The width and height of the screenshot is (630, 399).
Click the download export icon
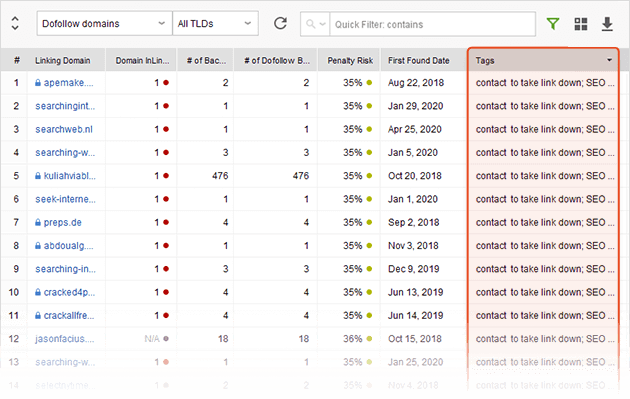(607, 24)
